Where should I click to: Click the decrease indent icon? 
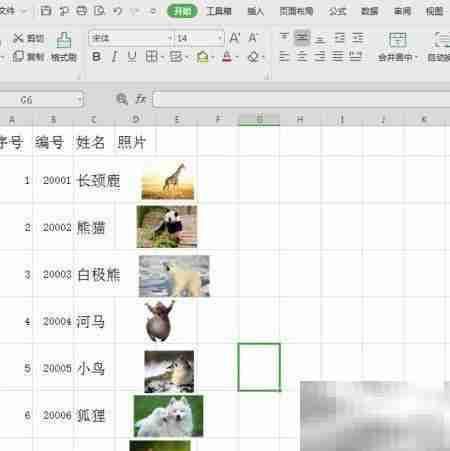[x=339, y=38]
